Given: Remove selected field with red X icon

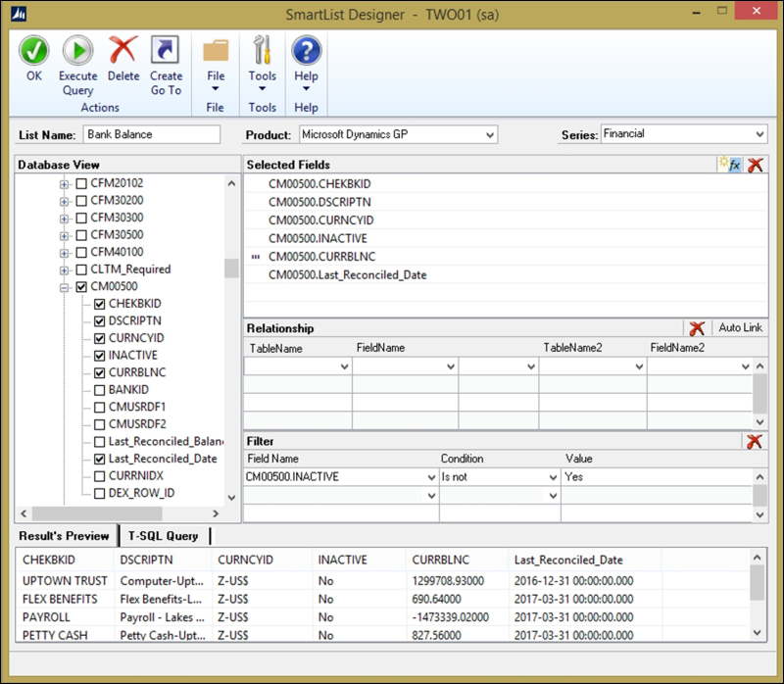Looking at the screenshot, I should pos(756,165).
